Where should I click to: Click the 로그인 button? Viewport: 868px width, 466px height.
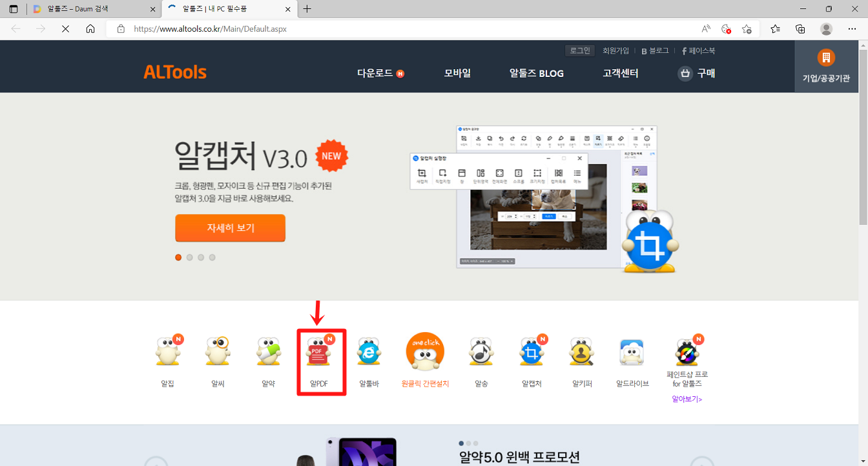point(579,50)
